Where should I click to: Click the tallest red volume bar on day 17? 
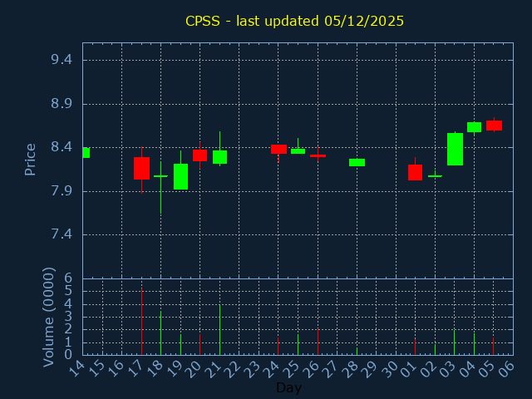(x=141, y=323)
